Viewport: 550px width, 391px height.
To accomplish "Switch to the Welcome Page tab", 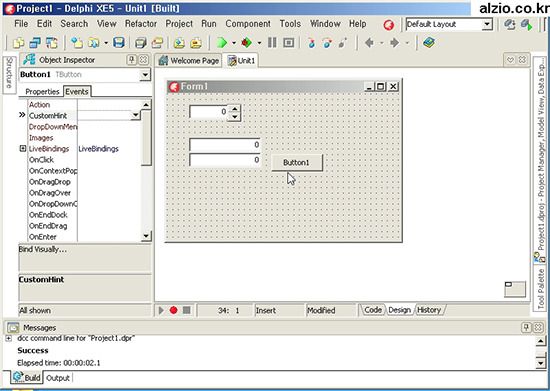I will click(x=189, y=61).
